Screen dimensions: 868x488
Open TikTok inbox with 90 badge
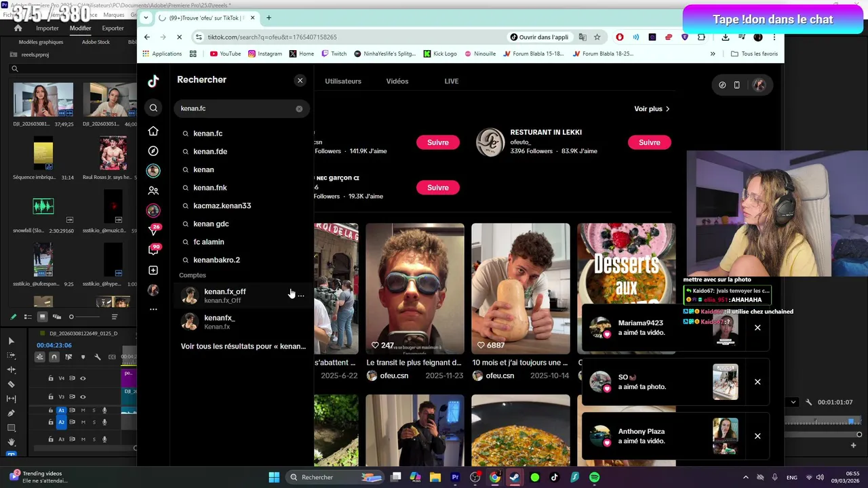coord(154,249)
